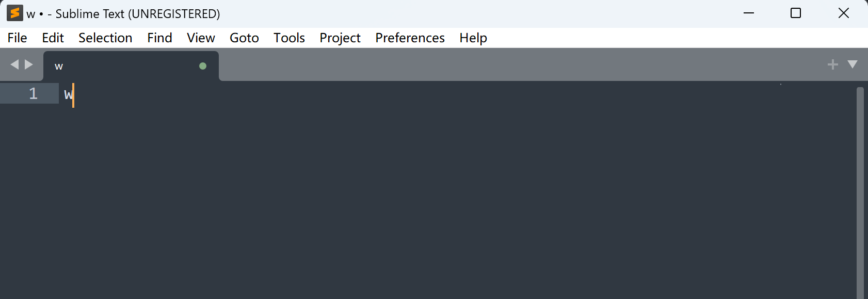Click line number 1 in the gutter
Image resolution: width=868 pixels, height=299 pixels.
[33, 94]
